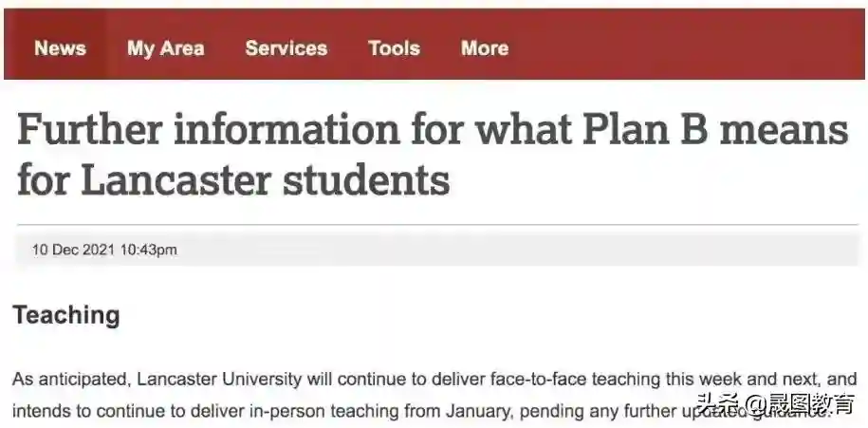Click the word "January" in the paragraph

pos(521,411)
